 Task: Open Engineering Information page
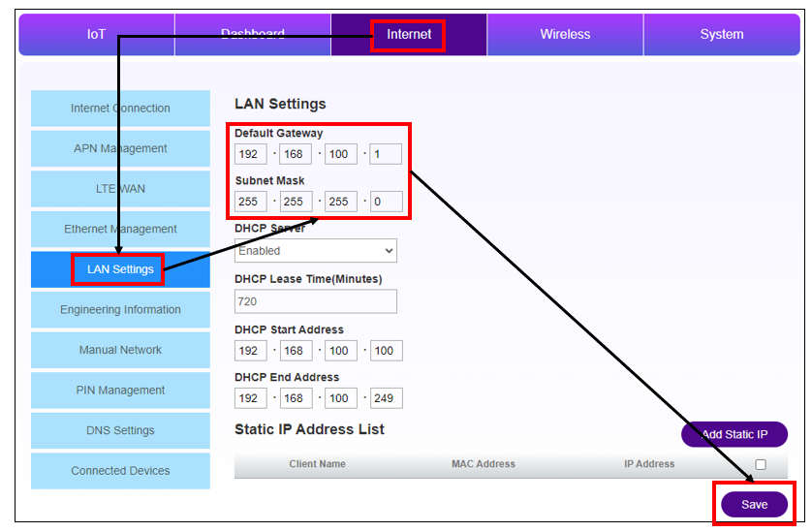coord(120,310)
